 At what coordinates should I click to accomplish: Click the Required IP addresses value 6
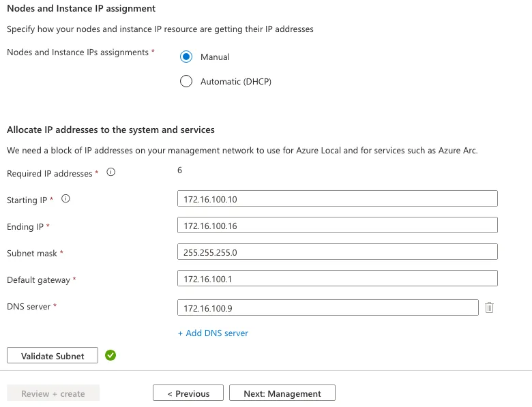[179, 170]
